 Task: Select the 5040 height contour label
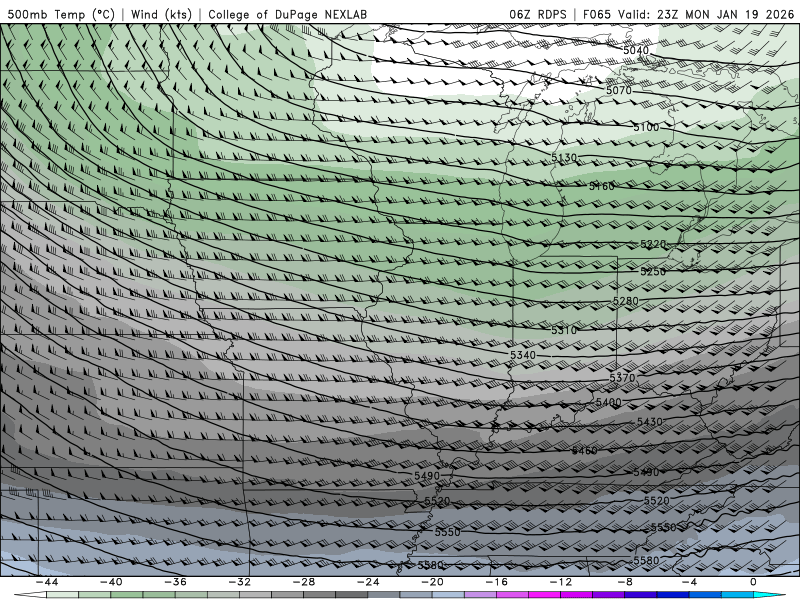(x=636, y=50)
